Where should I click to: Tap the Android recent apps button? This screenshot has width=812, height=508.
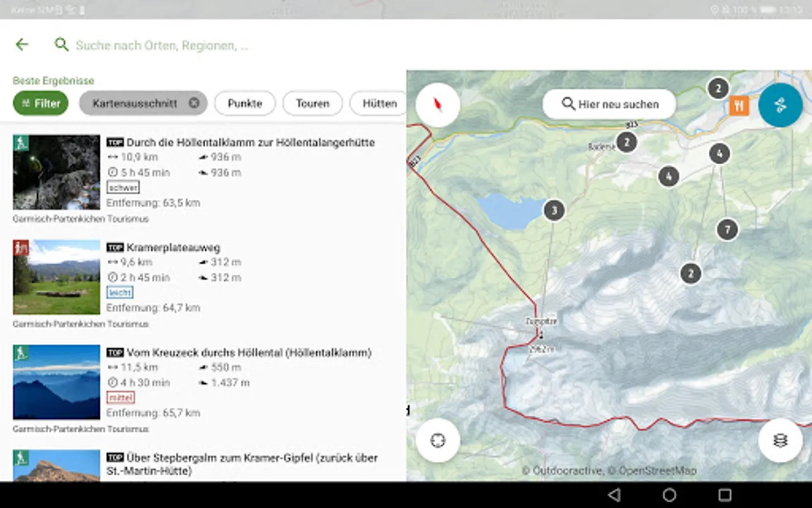coord(725,495)
